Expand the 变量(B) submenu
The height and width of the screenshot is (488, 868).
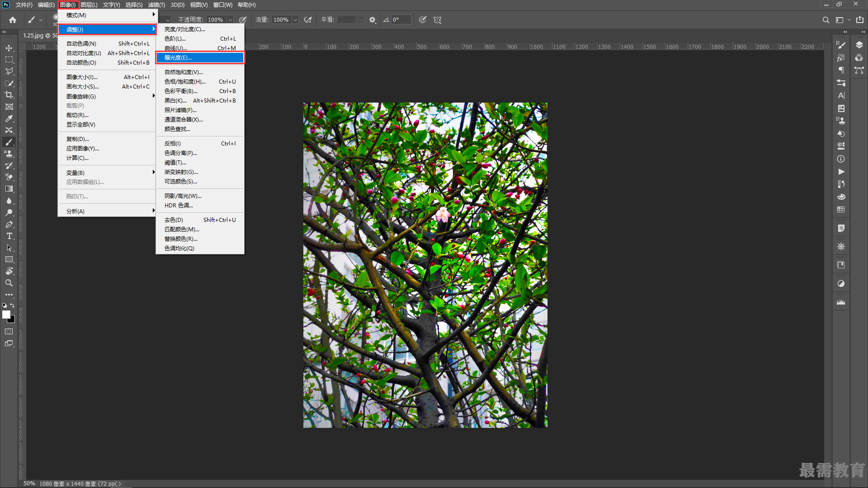tap(107, 173)
